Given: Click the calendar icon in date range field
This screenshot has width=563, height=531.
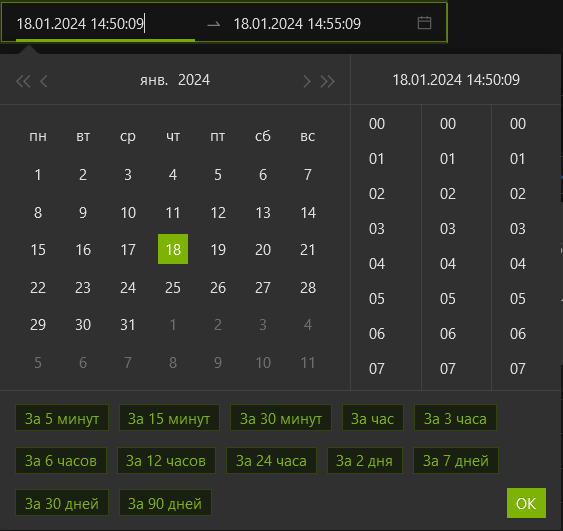Looking at the screenshot, I should tap(424, 23).
